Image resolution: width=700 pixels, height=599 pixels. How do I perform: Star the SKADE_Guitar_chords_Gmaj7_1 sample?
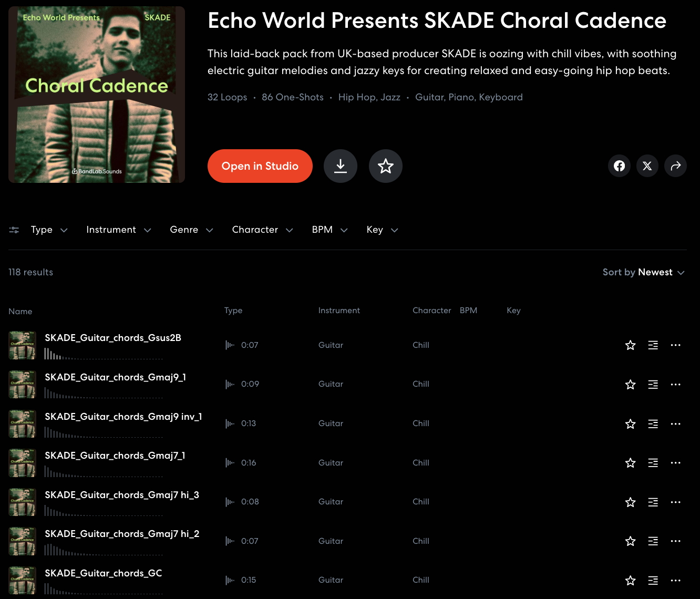coord(631,463)
